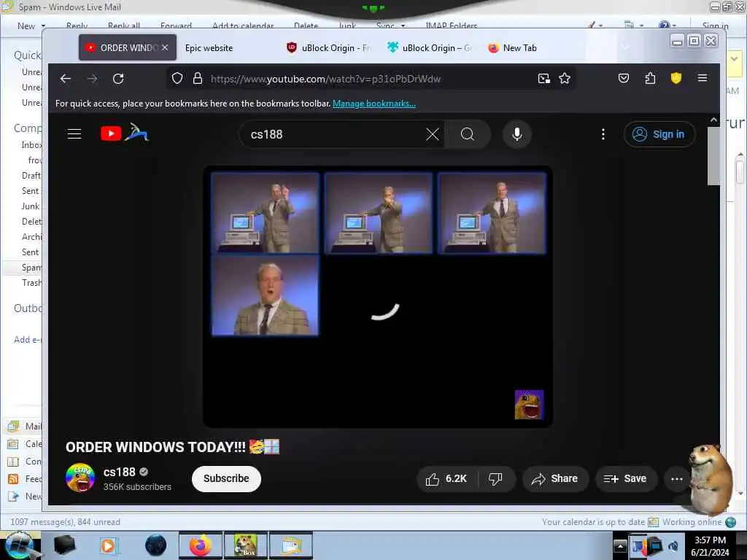Switch to second uBlock Origin tab
This screenshot has width=747, height=560.
429,47
